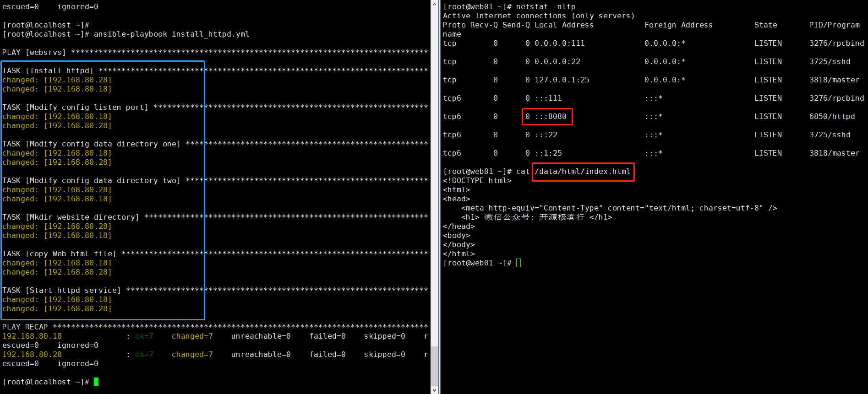Image resolution: width=868 pixels, height=394 pixels.
Task: Click the 'Foreign Address' column header
Action: click(x=679, y=25)
